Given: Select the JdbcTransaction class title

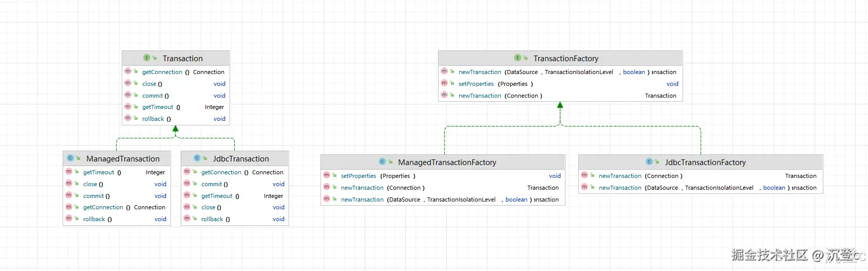Looking at the screenshot, I should pos(241,159).
